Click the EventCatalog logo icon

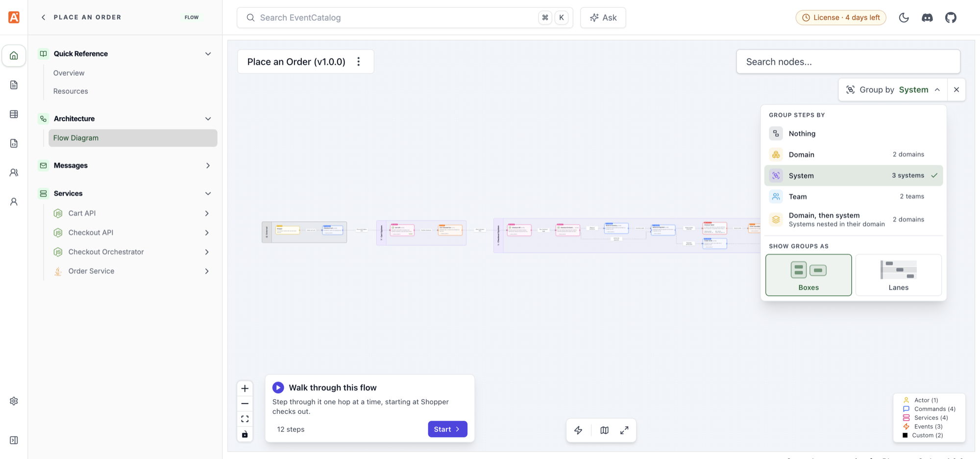coord(14,17)
